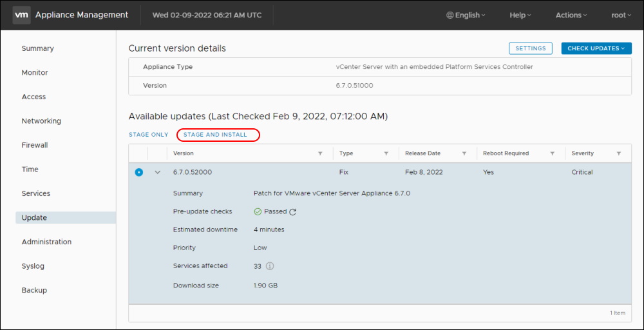Open the Monitor section
644x330 pixels.
point(35,73)
